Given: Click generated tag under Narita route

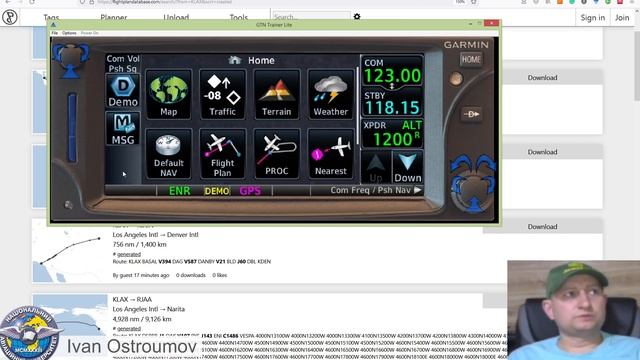Looking at the screenshot, I should coord(129,329).
